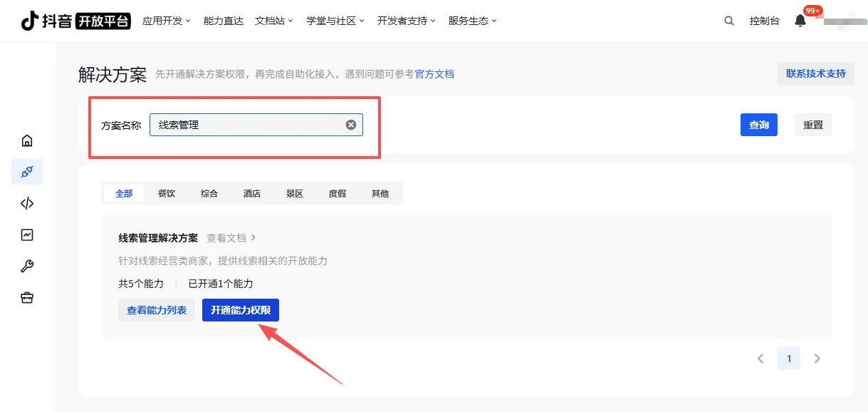
Task: Expand the 应用开发 menu
Action: (x=167, y=21)
